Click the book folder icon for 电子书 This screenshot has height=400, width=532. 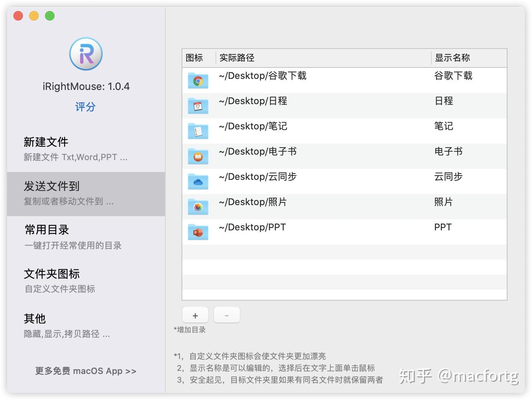click(198, 156)
